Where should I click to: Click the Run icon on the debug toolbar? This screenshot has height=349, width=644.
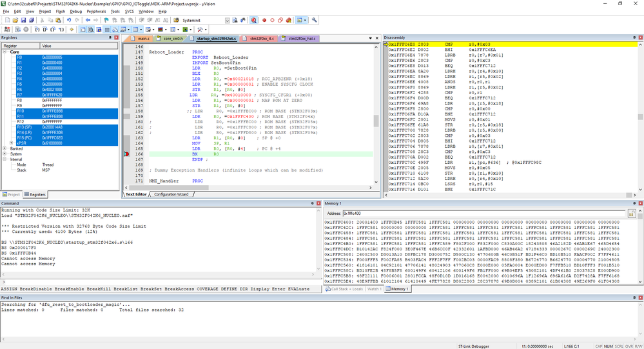[x=17, y=30]
